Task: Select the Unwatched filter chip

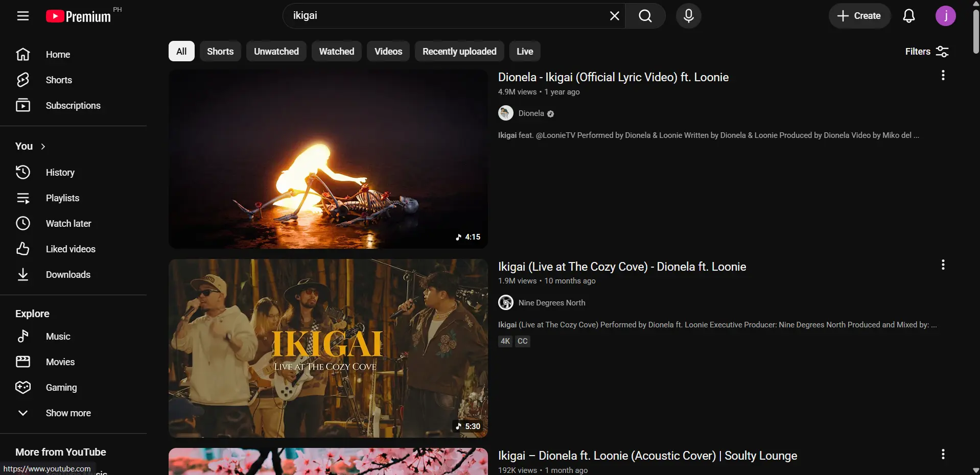Action: 276,51
